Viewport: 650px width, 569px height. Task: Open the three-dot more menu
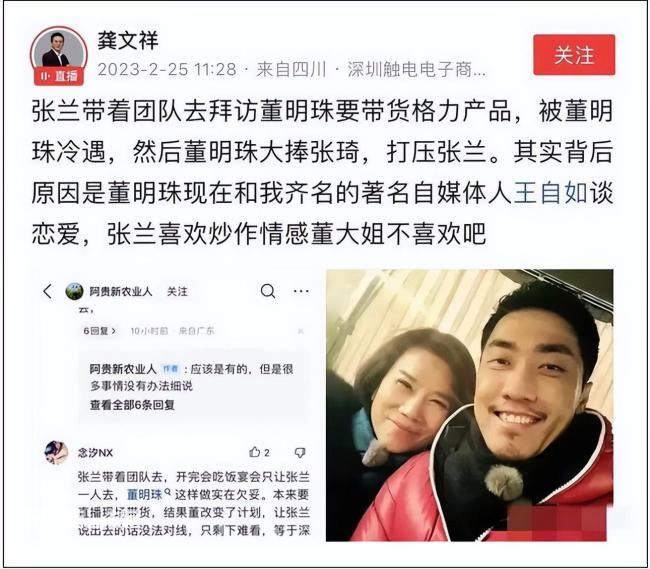point(301,291)
